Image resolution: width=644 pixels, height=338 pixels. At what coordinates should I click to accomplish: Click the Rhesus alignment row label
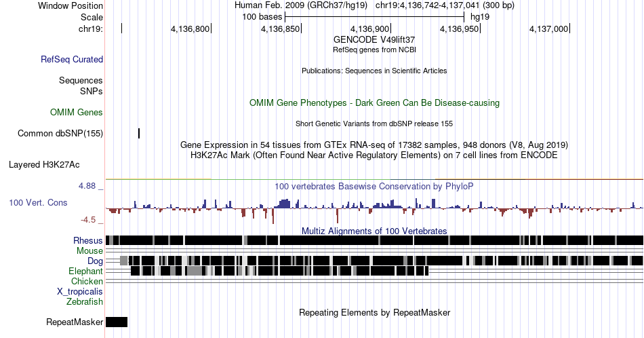(x=88, y=240)
